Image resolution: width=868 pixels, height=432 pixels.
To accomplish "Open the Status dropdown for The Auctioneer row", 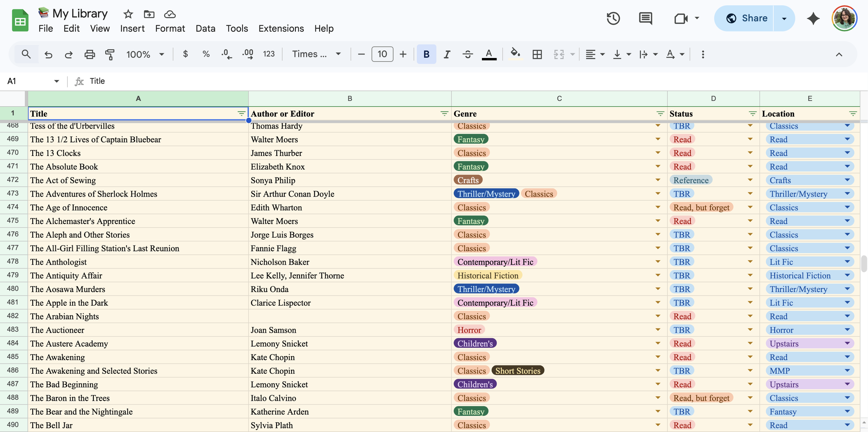I will (x=750, y=330).
